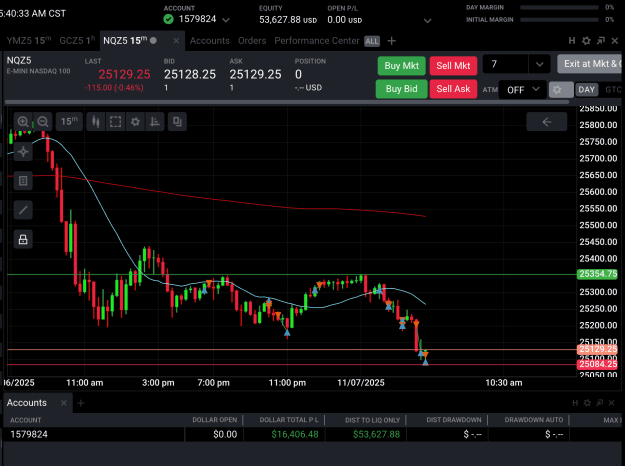The height and width of the screenshot is (466, 625).
Task: Click the DIST DRAWDOWN column header
Action: click(x=454, y=420)
